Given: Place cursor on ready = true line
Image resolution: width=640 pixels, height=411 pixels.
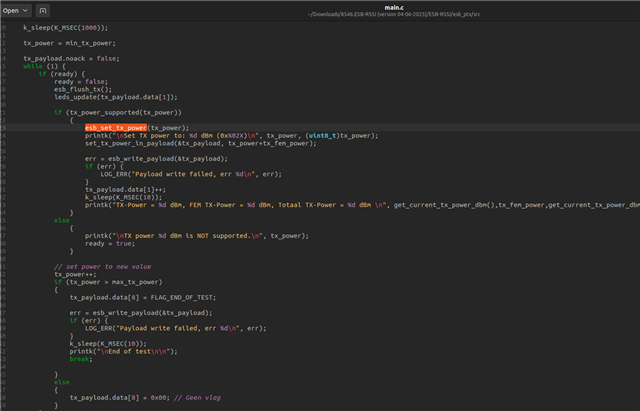Looking at the screenshot, I should pyautogui.click(x=110, y=244).
